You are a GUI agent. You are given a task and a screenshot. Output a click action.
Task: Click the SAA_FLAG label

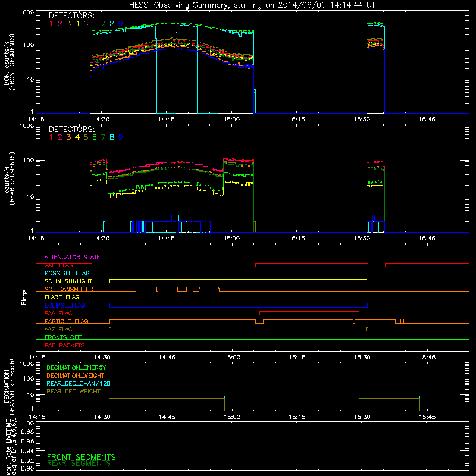coord(58,313)
